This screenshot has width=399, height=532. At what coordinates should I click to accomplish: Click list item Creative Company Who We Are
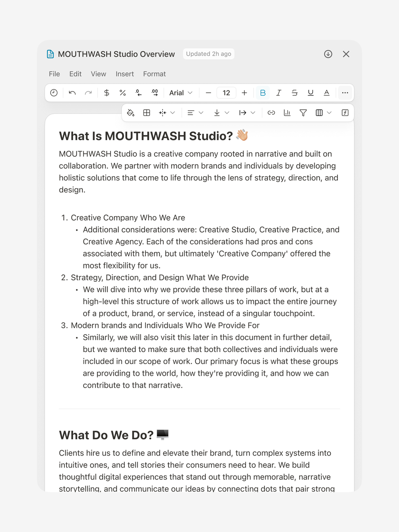128,218
